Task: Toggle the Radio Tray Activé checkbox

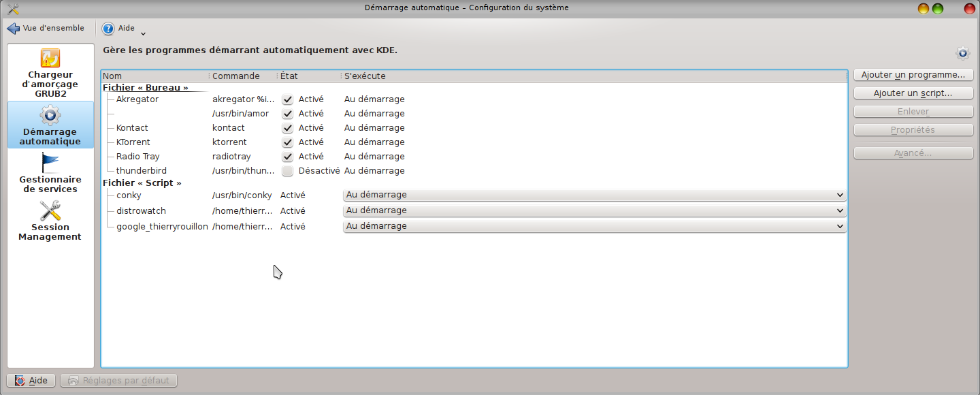Action: [x=287, y=157]
